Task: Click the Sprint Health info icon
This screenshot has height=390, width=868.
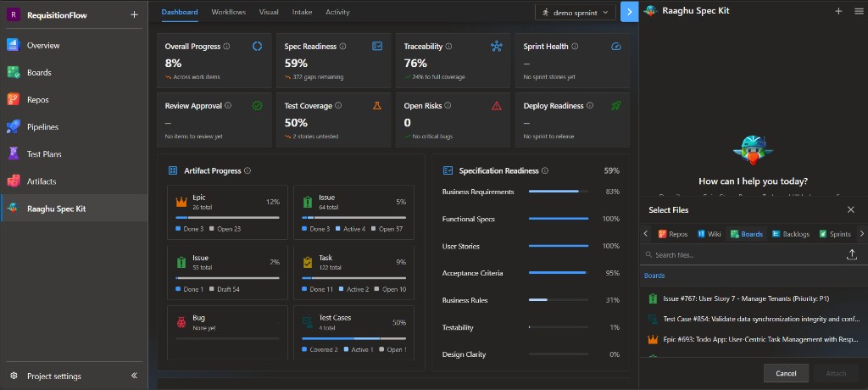Action: point(575,47)
